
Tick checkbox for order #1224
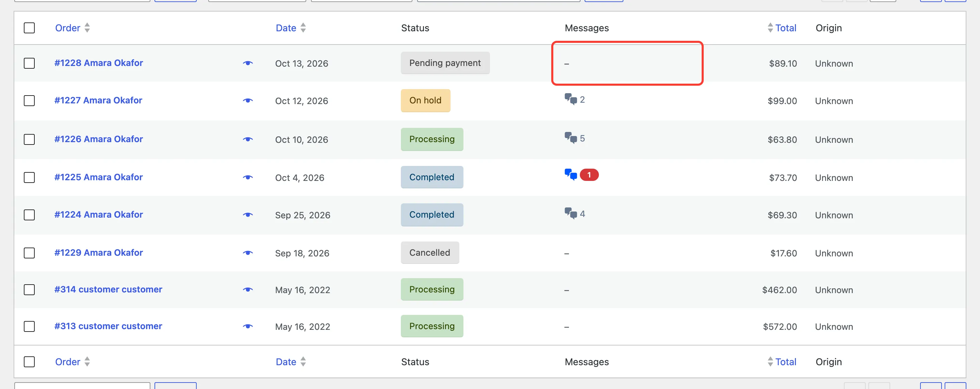(29, 215)
